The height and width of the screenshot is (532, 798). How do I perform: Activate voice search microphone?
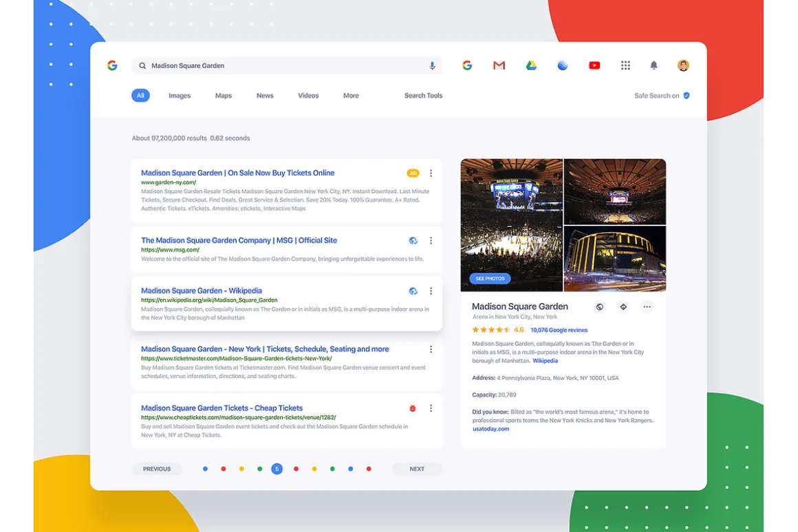pyautogui.click(x=432, y=65)
